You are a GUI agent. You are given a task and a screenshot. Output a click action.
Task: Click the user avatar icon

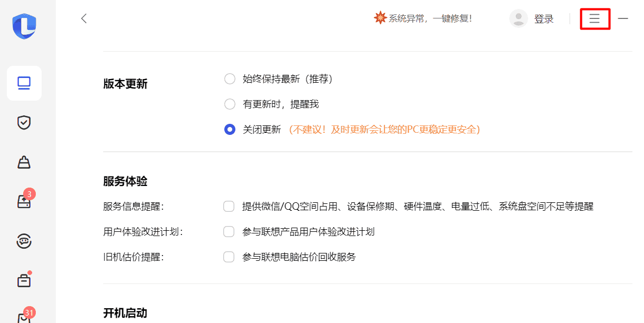(x=518, y=19)
